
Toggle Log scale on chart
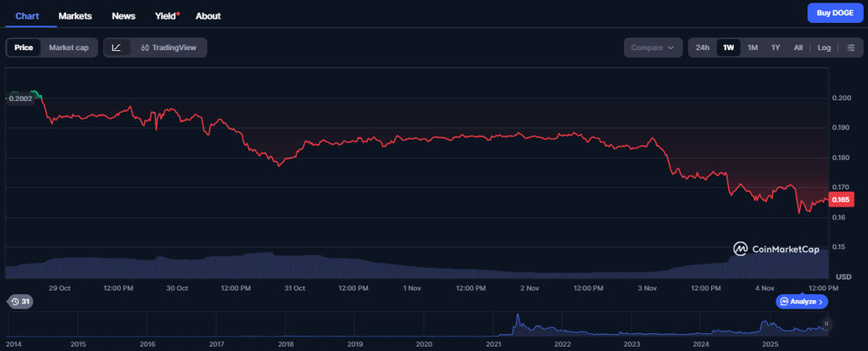click(824, 47)
